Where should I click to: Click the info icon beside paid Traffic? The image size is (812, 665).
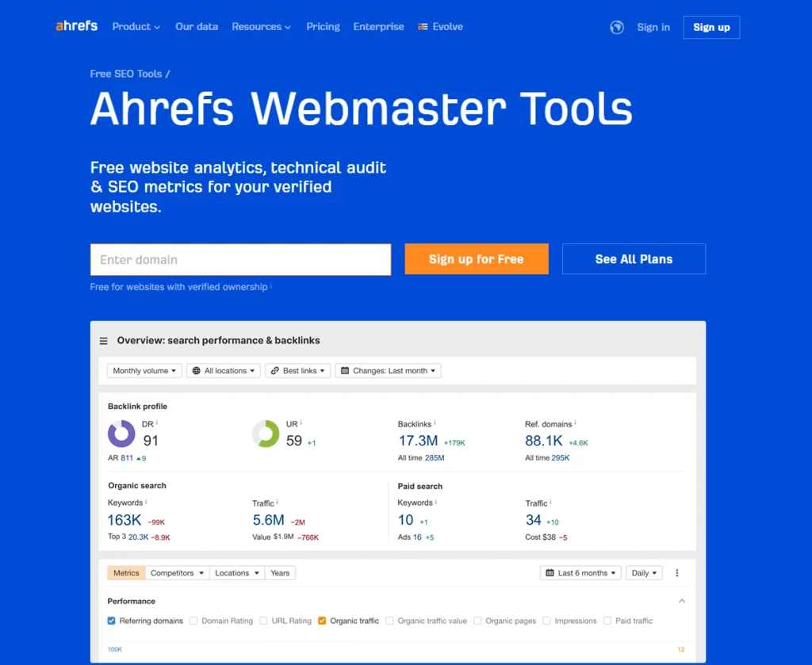(x=550, y=502)
